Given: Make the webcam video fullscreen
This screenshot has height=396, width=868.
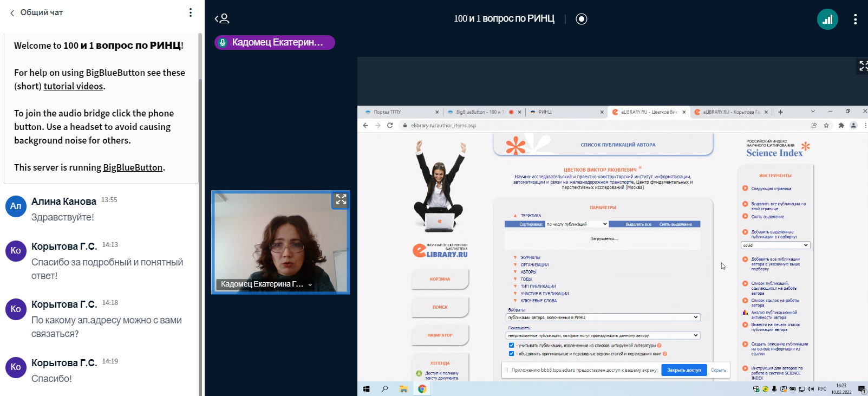Looking at the screenshot, I should click(x=341, y=199).
